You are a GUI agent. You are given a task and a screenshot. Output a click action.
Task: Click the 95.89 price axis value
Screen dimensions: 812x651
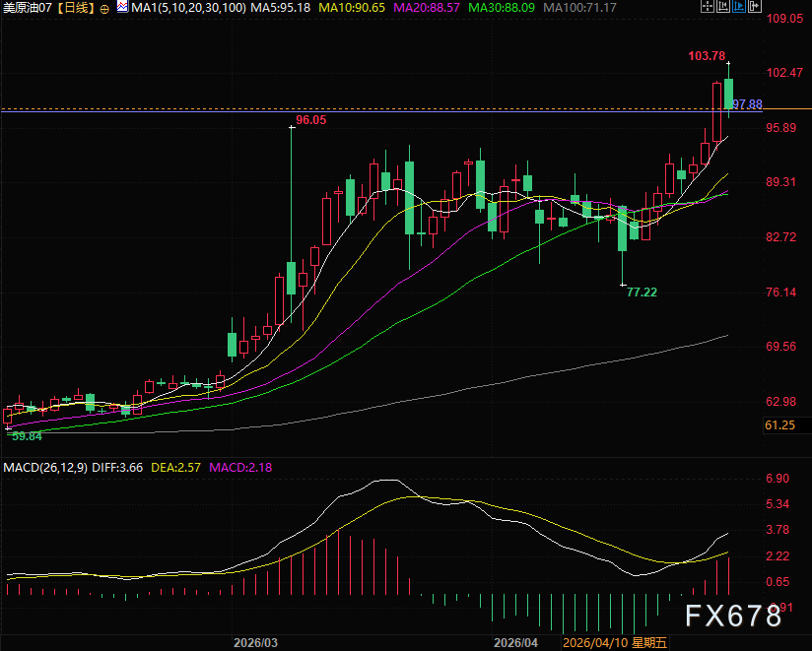tap(780, 127)
